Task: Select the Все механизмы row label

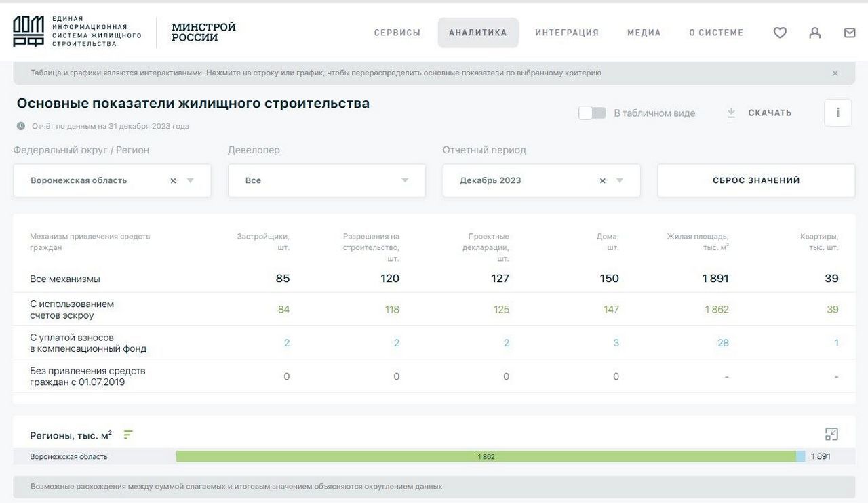Action: click(65, 279)
